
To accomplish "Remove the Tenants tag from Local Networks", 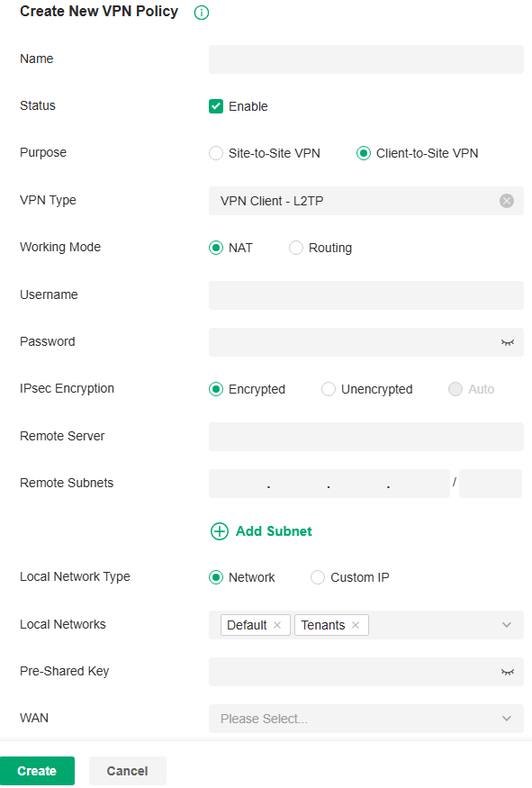I will [356, 624].
